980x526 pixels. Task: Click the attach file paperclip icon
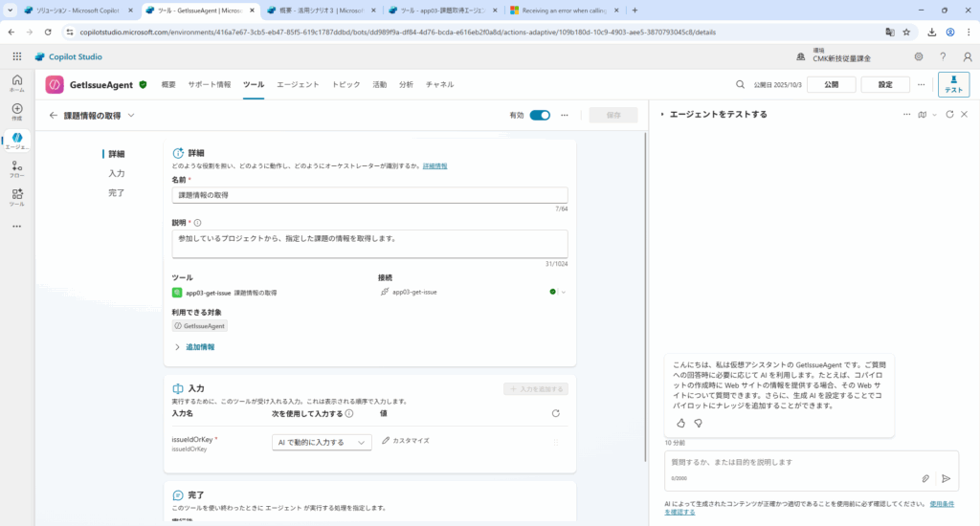[x=925, y=478]
